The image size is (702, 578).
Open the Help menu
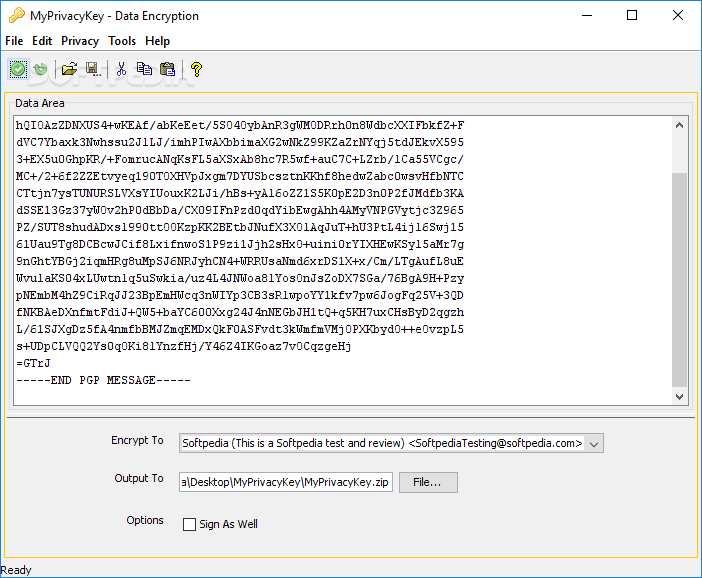(x=158, y=41)
